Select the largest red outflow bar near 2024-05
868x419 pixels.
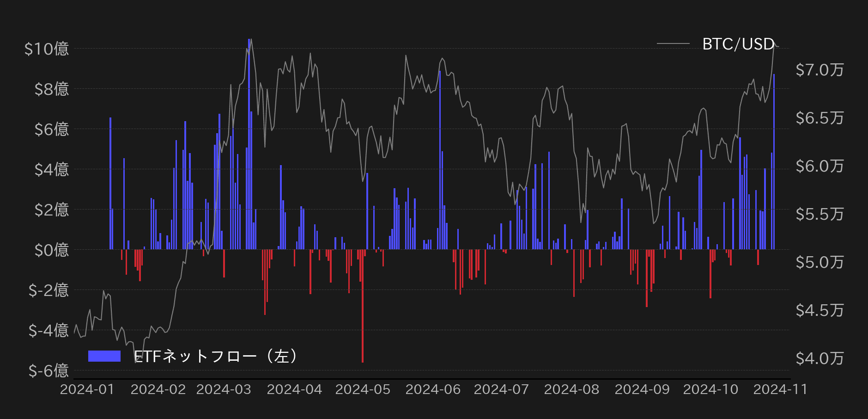tap(363, 305)
